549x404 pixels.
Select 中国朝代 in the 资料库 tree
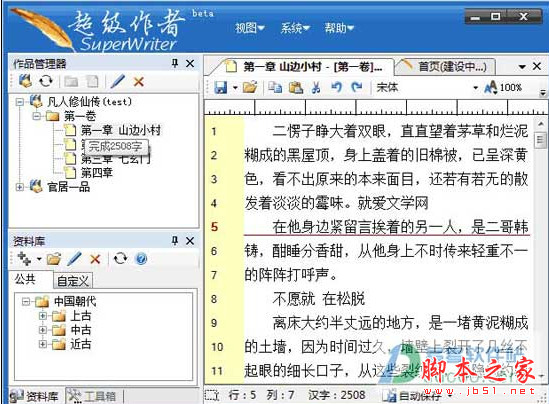pos(75,301)
